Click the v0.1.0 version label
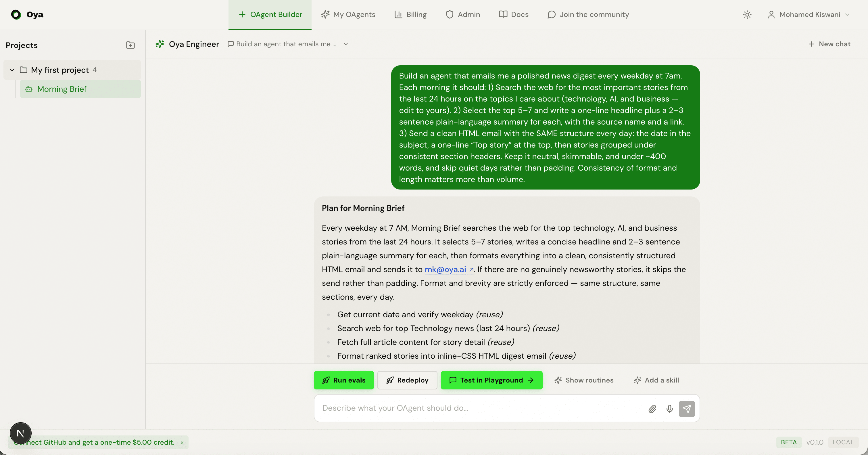 pyautogui.click(x=815, y=442)
